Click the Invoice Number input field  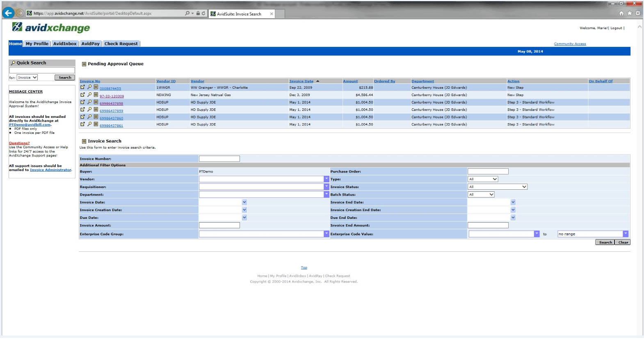pos(219,159)
